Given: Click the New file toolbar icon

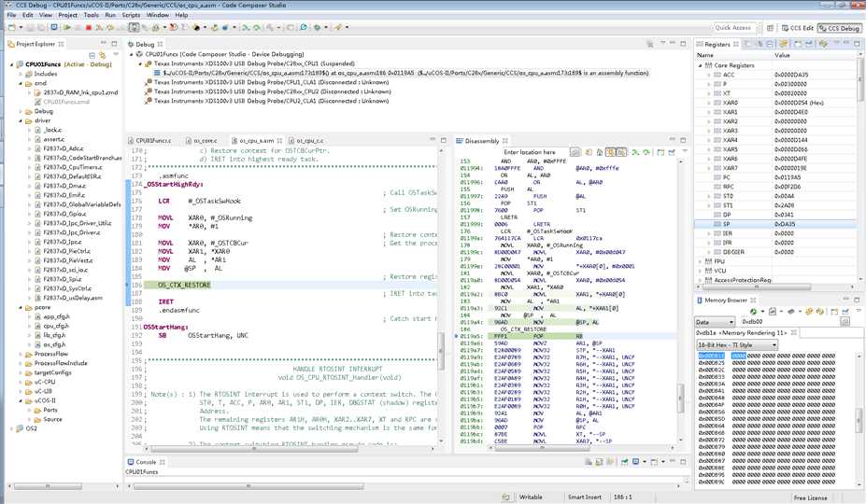Looking at the screenshot, I should click(x=11, y=27).
